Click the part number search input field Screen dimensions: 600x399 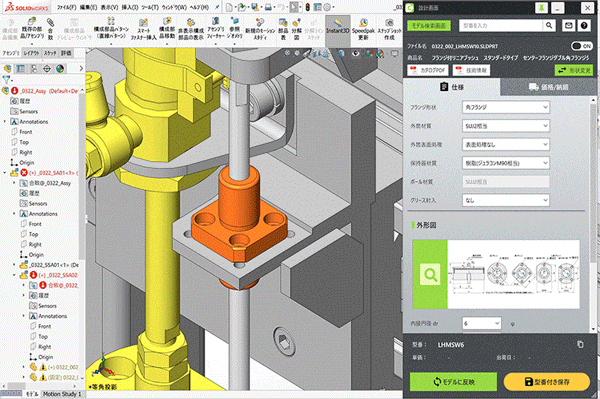point(501,25)
